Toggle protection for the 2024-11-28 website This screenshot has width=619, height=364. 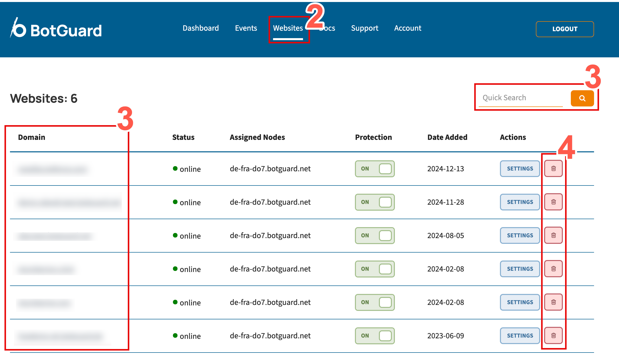click(x=375, y=202)
